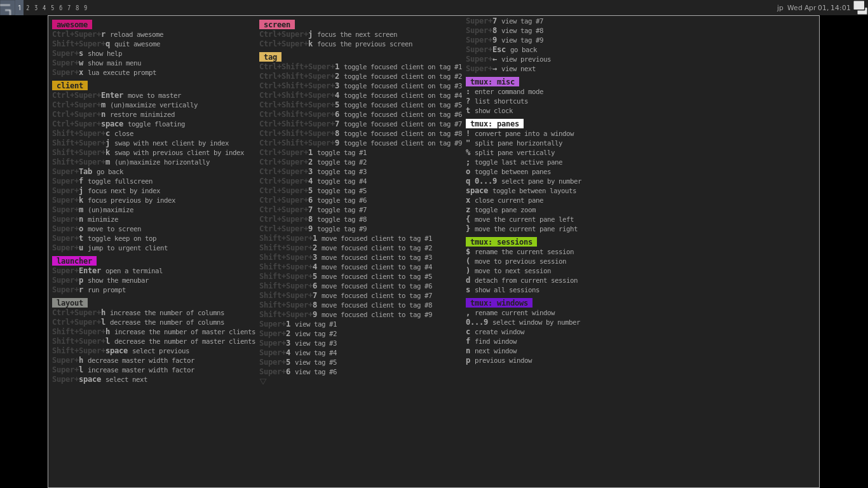Click the magenta 'launcher' group label

pos(74,261)
